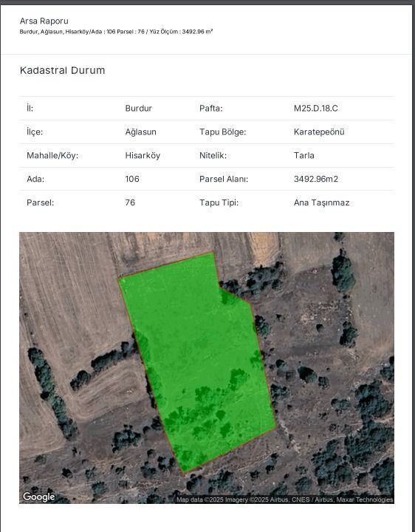Select the Burdur province value
Image resolution: width=415 pixels, height=532 pixels.
click(138, 108)
